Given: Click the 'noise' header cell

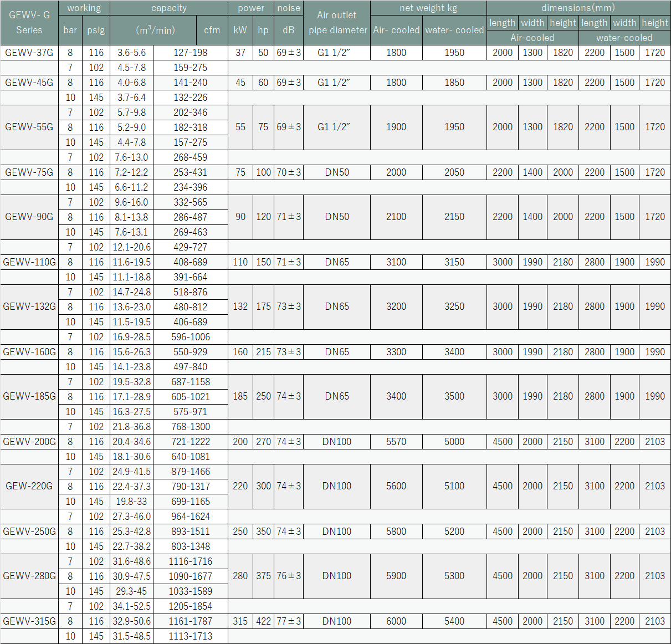Looking at the screenshot, I should click(289, 8).
